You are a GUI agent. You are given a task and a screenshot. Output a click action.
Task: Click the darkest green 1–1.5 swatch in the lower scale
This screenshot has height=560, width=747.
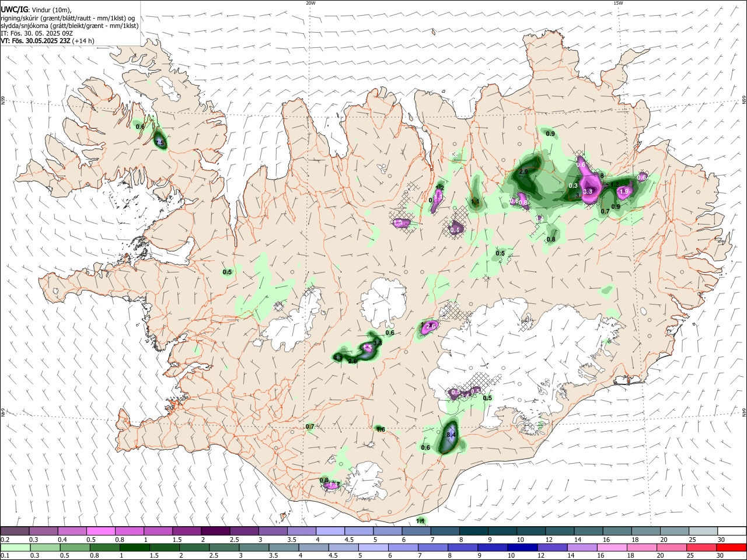135,547
